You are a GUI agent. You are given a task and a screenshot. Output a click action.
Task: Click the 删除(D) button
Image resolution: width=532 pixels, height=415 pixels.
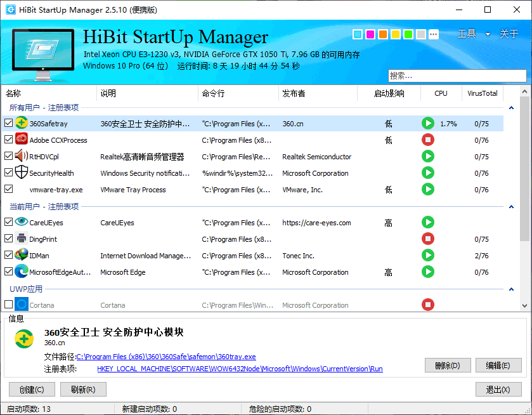click(448, 366)
